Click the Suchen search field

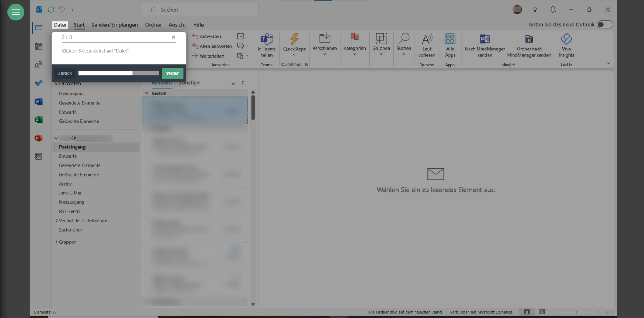[200, 10]
